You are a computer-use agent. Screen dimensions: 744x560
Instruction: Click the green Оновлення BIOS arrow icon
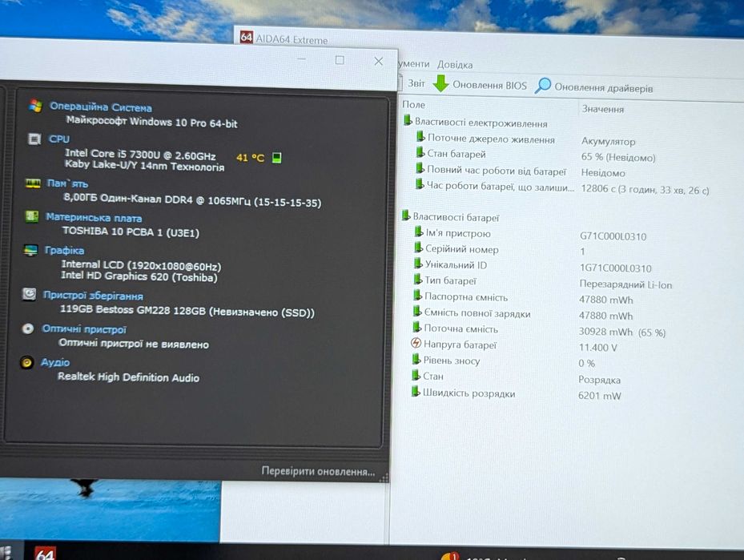coord(440,83)
